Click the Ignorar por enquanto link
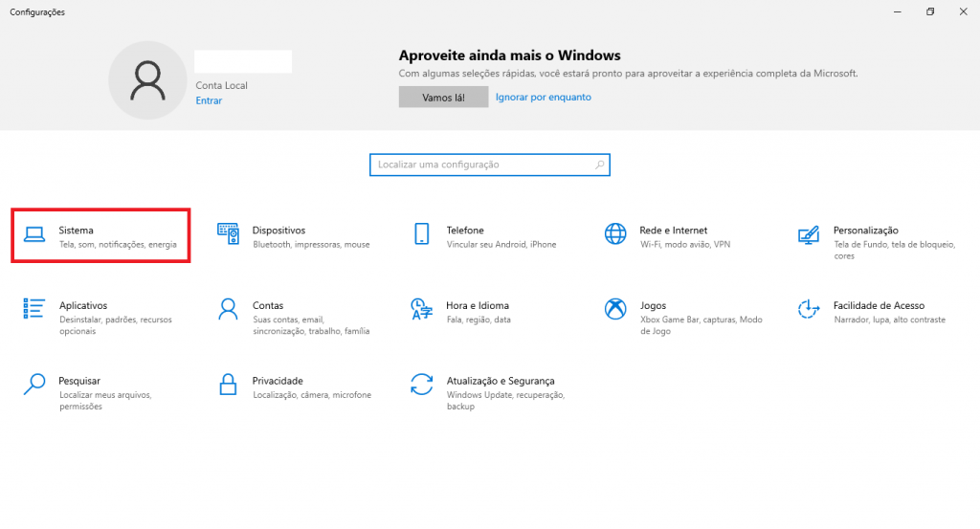980x529 pixels. (544, 97)
